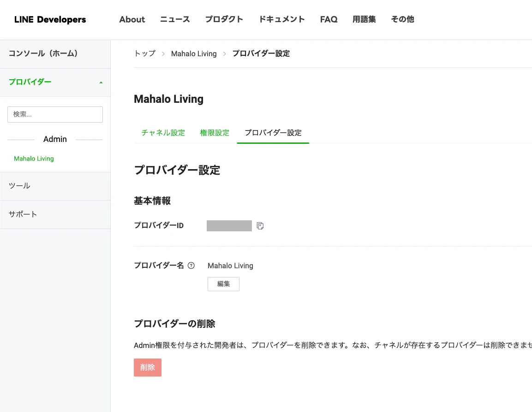Image resolution: width=532 pixels, height=412 pixels.
Task: Open the About menu
Action: tap(132, 19)
